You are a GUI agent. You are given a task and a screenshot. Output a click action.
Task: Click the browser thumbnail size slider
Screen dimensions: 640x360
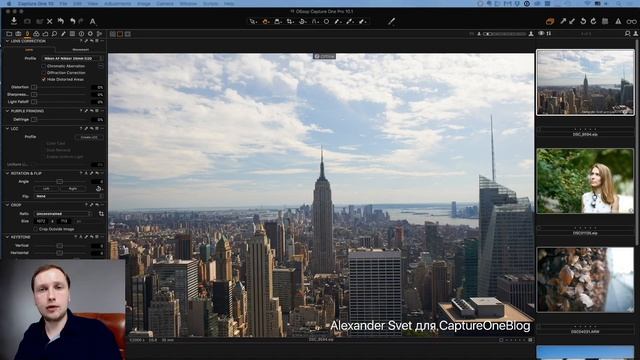tap(504, 34)
